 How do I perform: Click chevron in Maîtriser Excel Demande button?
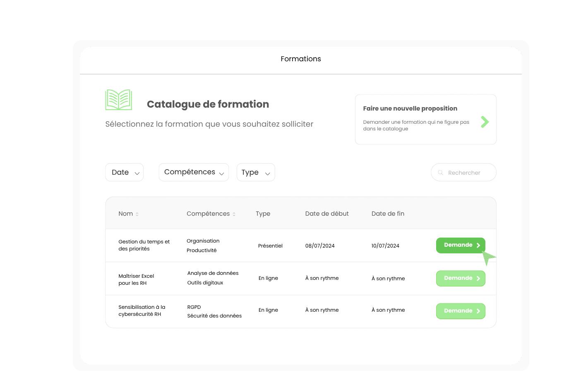[478, 279]
